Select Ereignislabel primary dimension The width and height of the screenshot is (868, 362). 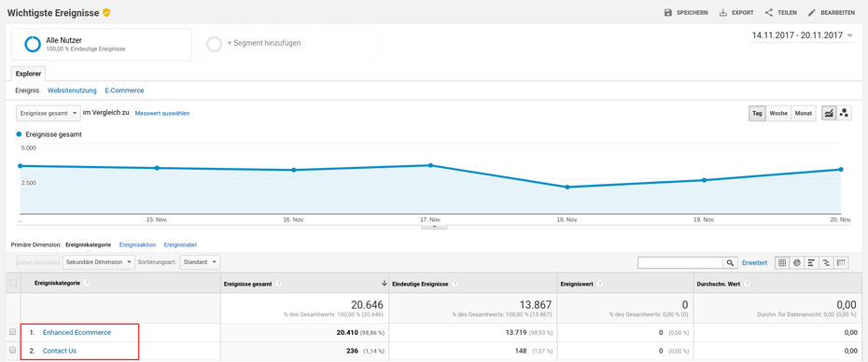(x=180, y=244)
